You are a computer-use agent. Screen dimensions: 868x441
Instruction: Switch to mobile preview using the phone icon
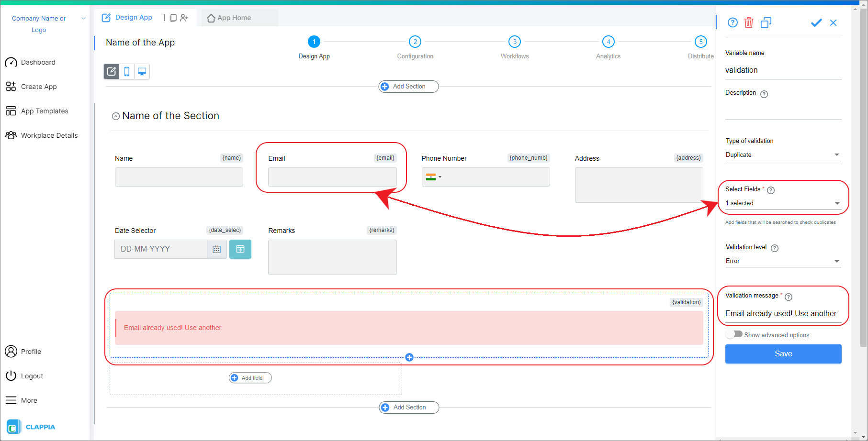pos(126,71)
